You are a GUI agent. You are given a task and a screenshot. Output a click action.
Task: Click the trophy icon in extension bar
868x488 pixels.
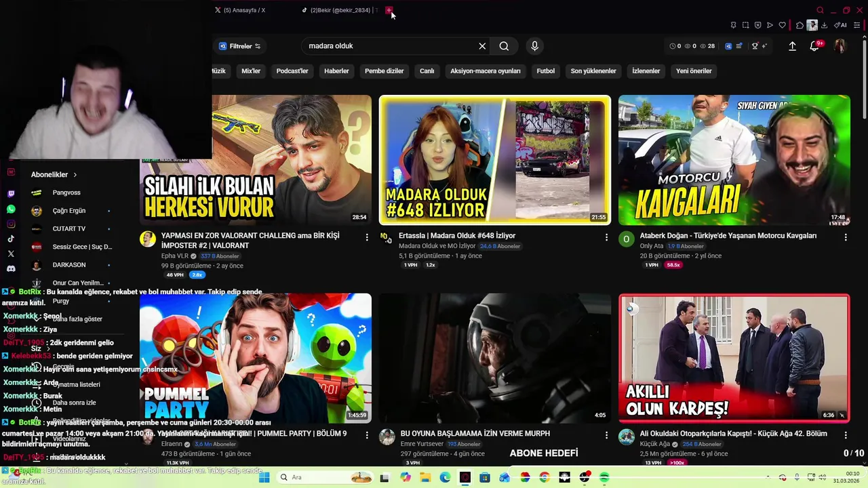point(755,46)
